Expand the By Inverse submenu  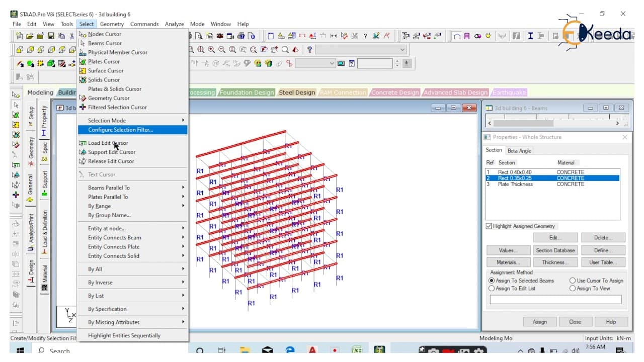click(x=133, y=282)
